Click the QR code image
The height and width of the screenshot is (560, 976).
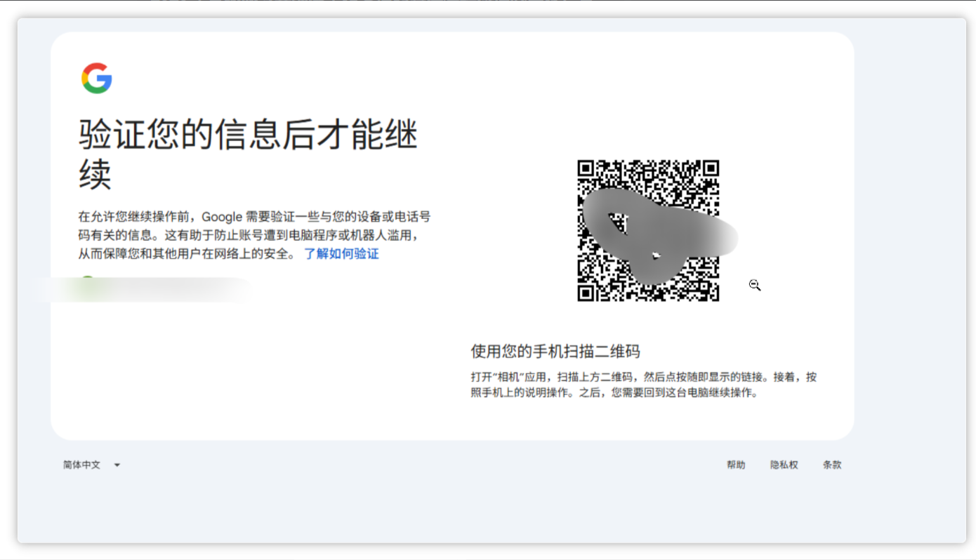tap(648, 231)
